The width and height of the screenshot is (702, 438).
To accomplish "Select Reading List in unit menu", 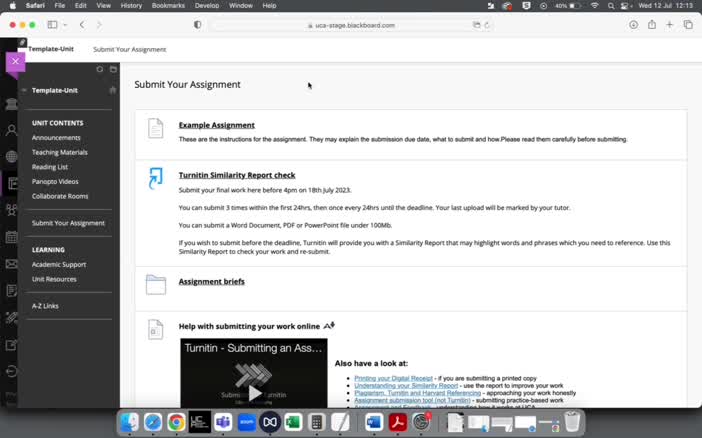I will pyautogui.click(x=50, y=167).
